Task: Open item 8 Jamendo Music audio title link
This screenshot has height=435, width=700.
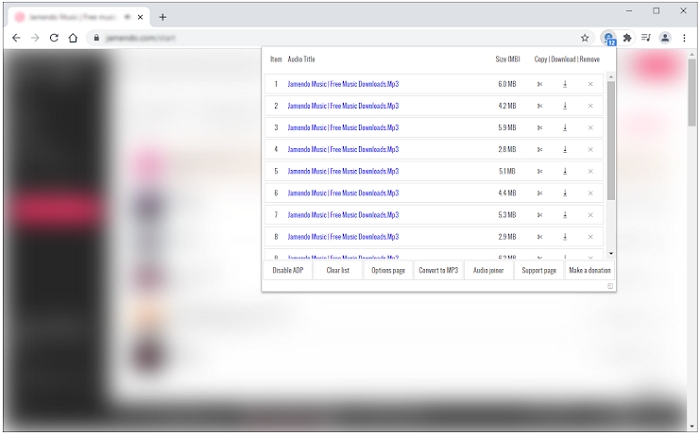Action: 343,237
